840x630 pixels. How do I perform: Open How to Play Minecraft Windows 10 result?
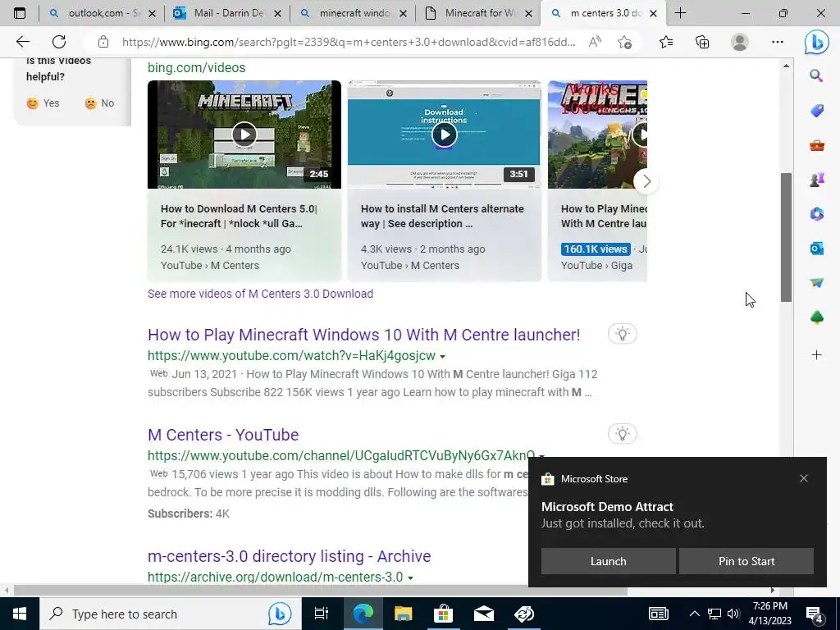click(x=363, y=335)
